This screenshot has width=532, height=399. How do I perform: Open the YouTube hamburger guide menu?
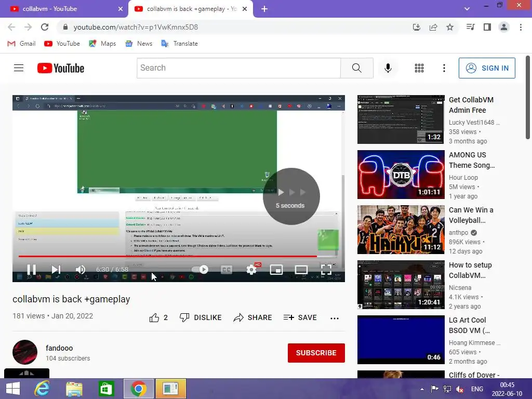[19, 68]
